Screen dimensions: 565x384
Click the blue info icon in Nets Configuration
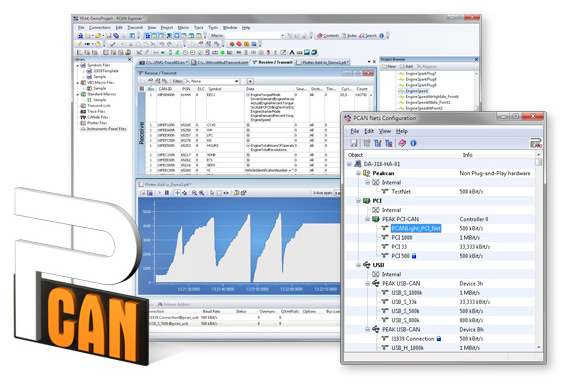[413, 143]
